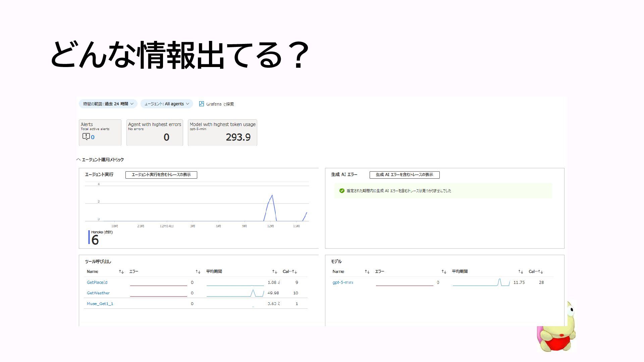Click the 12時 peak in agent runs chart
This screenshot has height=362, width=644.
(x=272, y=196)
